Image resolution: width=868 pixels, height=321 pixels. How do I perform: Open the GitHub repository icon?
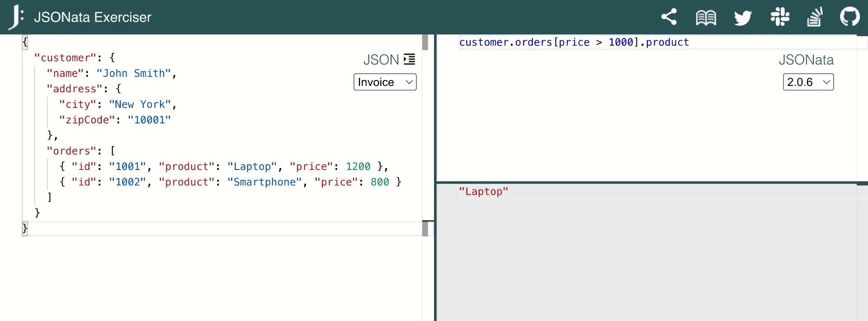(x=850, y=17)
